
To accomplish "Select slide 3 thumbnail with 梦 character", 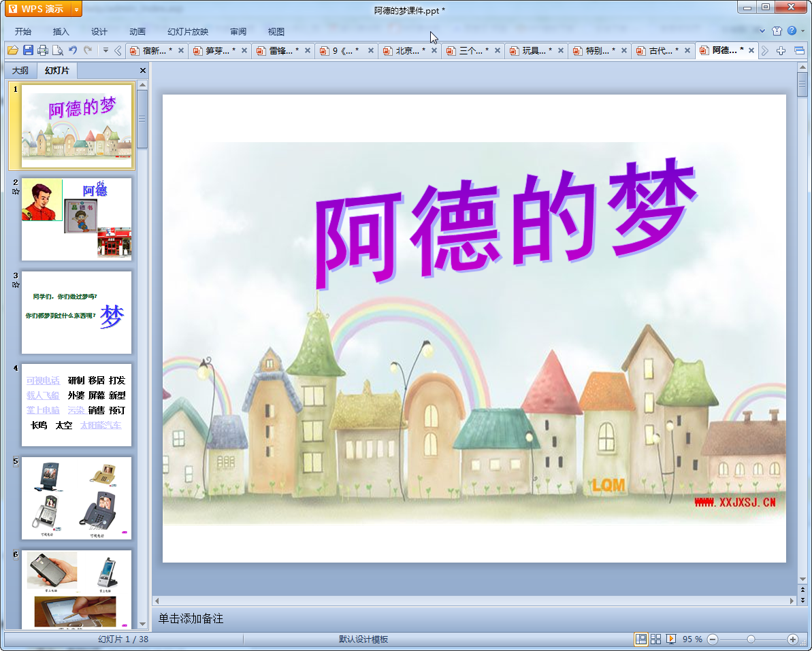I will click(76, 312).
